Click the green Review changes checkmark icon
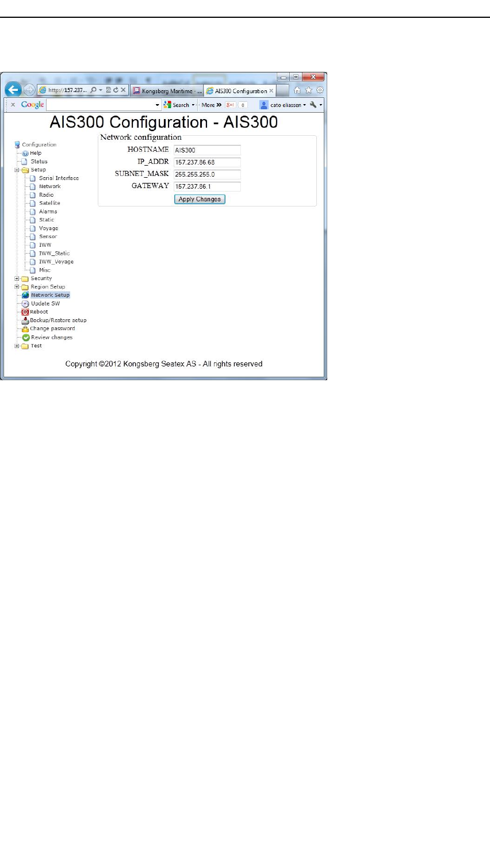This screenshot has height=868, width=490. (26, 338)
